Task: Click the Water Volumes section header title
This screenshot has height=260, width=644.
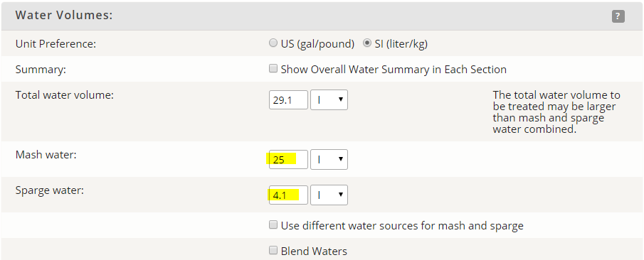Action: point(64,16)
